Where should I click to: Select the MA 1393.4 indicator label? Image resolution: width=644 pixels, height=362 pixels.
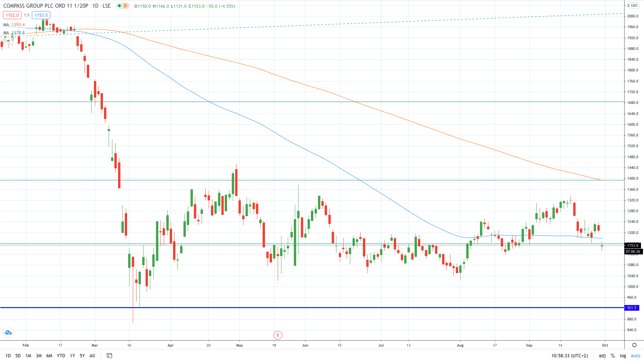[14, 25]
